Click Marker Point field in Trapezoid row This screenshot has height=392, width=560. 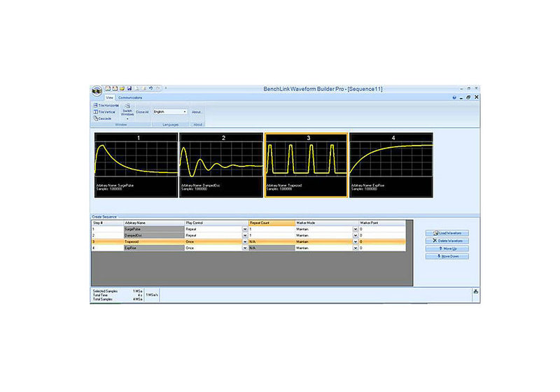tap(381, 241)
